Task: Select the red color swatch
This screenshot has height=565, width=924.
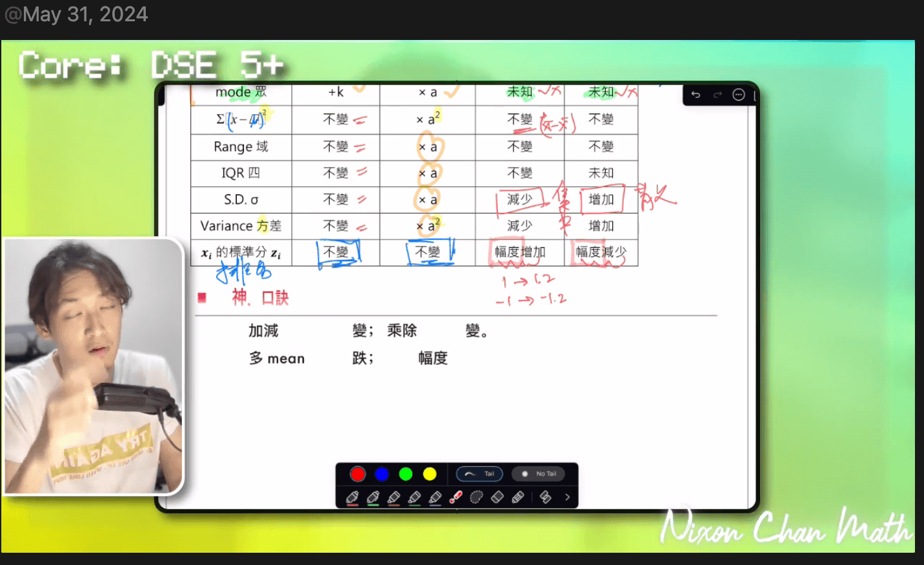Action: 357,474
